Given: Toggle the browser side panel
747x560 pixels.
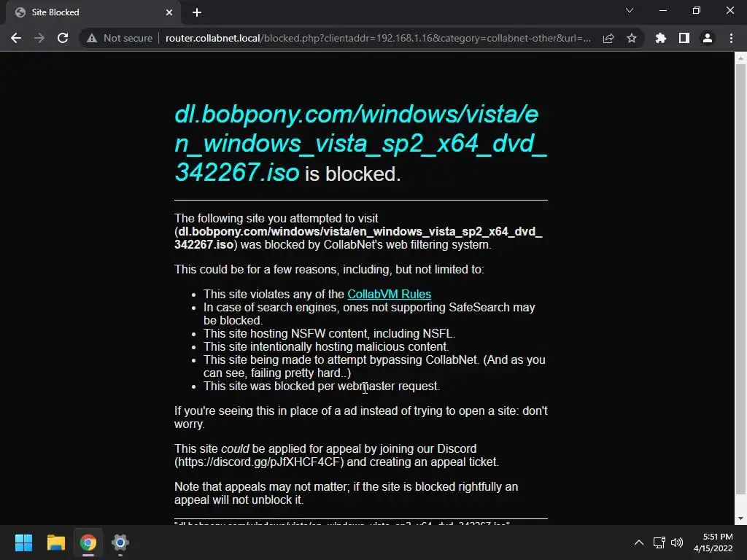Looking at the screenshot, I should click(x=684, y=38).
